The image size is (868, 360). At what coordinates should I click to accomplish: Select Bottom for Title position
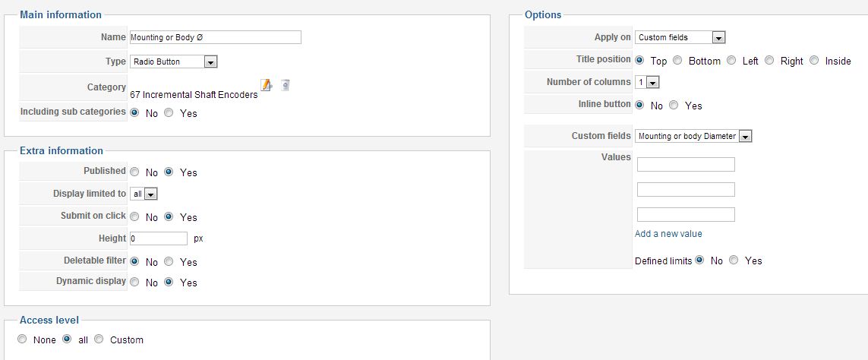(677, 60)
